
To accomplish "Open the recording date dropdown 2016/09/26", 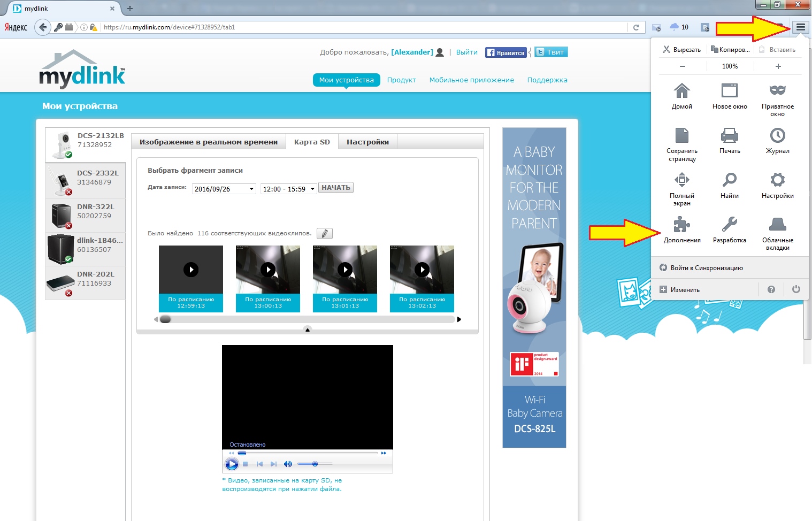I will [x=224, y=189].
